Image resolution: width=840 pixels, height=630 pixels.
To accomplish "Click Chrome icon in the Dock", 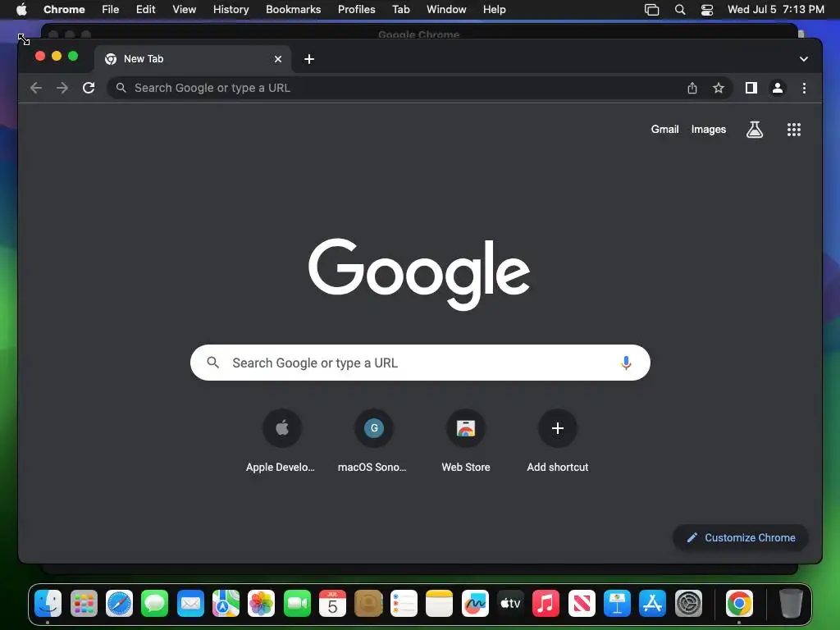I will point(739,604).
